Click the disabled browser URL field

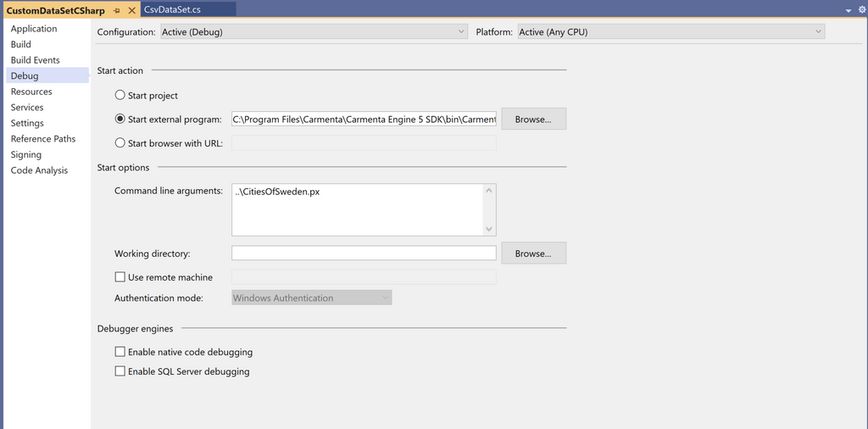[364, 142]
